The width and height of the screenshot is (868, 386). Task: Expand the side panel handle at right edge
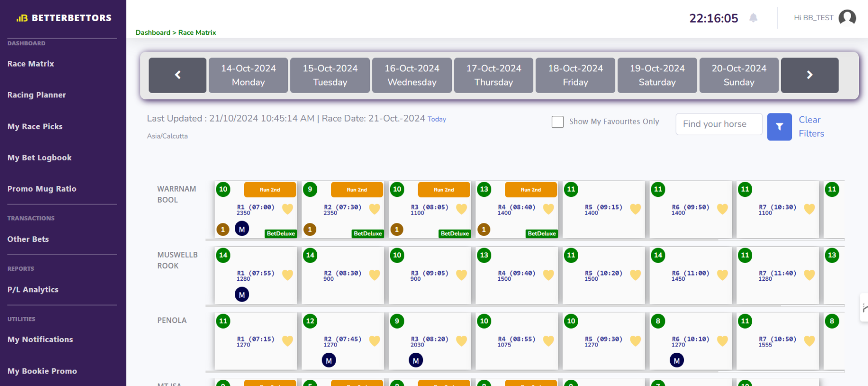(x=864, y=308)
